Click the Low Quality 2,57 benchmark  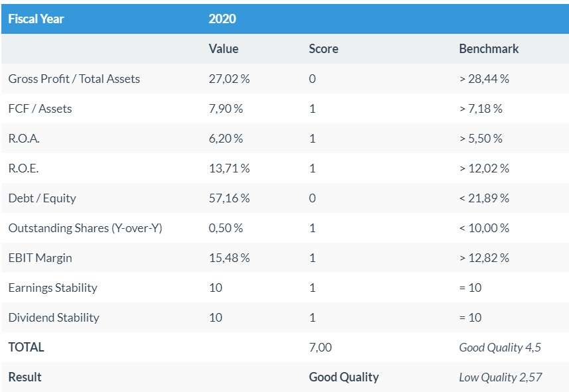[x=500, y=377]
